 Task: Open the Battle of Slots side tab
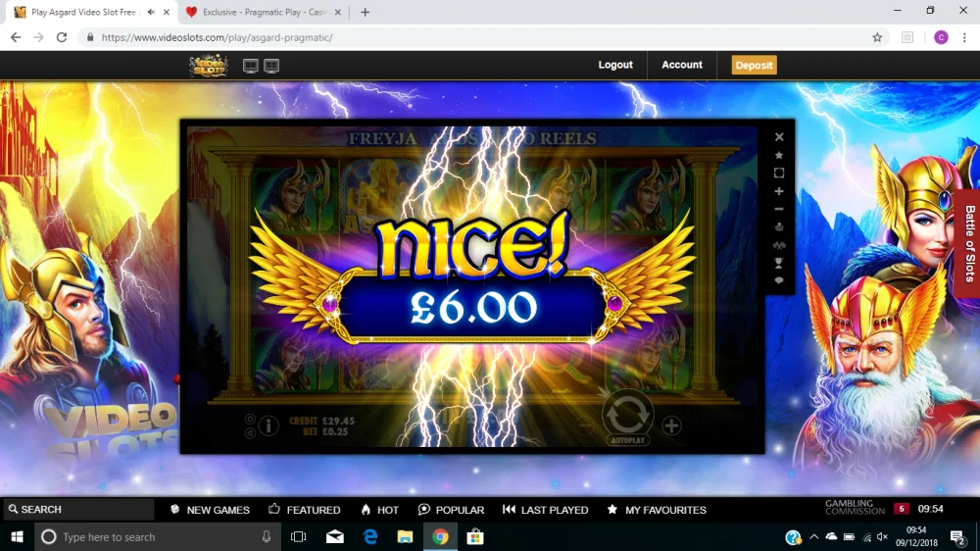pyautogui.click(x=968, y=243)
